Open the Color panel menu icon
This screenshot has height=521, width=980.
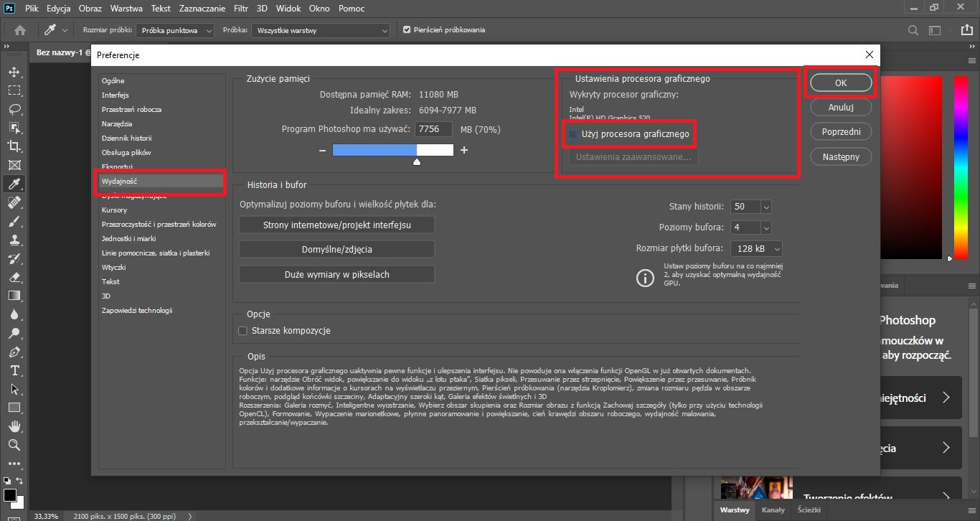(973, 62)
